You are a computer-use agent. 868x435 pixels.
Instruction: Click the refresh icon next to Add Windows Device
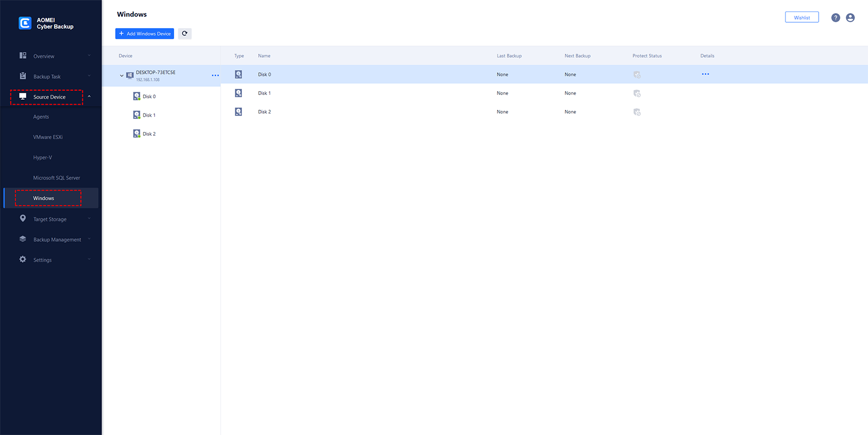[x=184, y=34]
